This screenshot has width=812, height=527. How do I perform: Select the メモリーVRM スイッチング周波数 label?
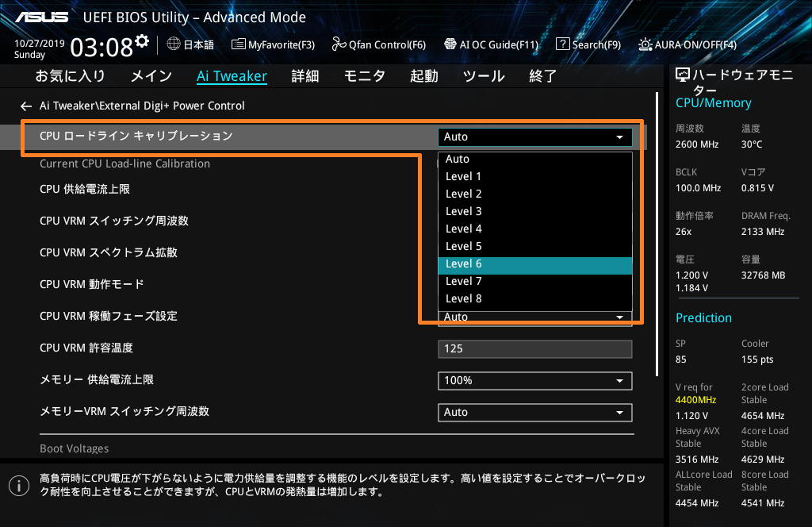124,411
